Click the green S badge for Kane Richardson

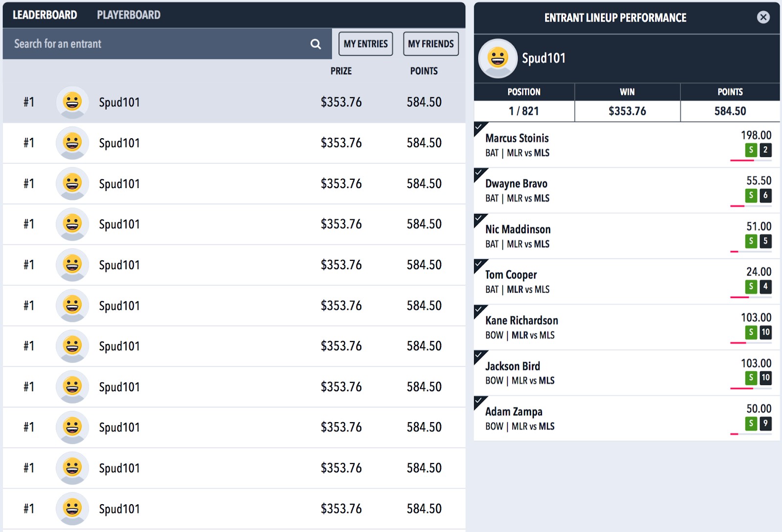pos(751,332)
